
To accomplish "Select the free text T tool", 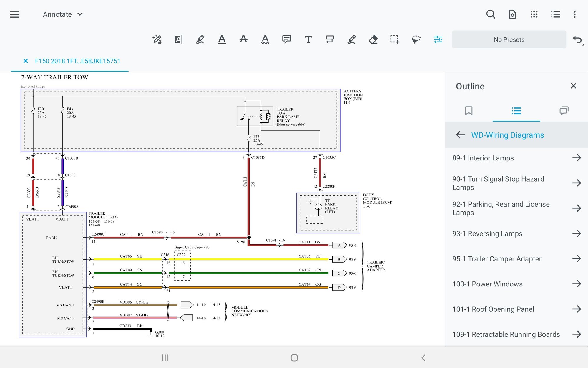I will click(x=308, y=39).
